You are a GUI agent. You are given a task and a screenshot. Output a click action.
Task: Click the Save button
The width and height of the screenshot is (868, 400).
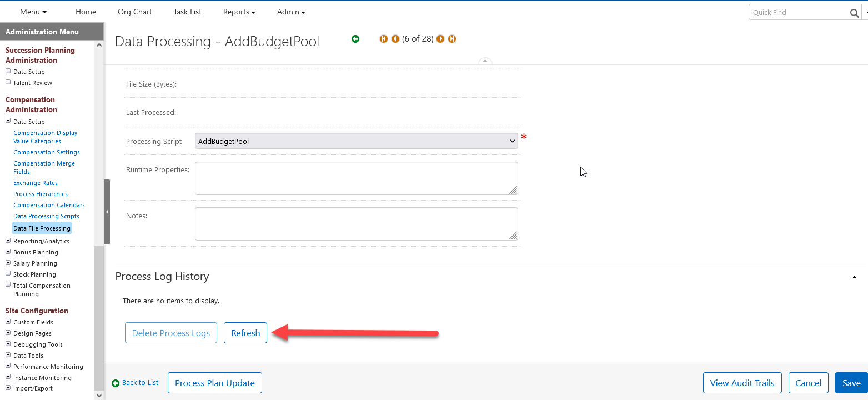(x=851, y=383)
